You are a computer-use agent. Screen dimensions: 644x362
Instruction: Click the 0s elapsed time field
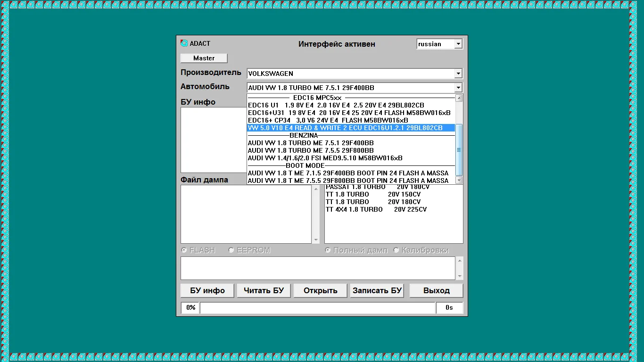[x=449, y=308]
